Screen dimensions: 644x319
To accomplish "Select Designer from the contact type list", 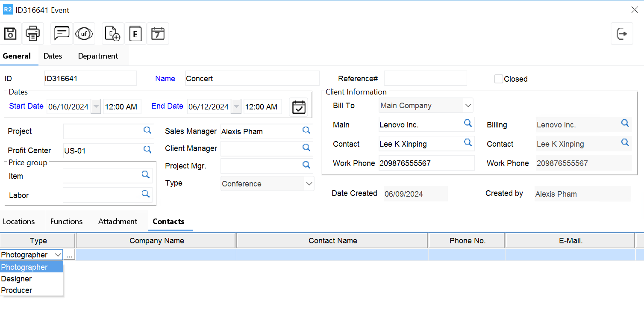I will click(x=17, y=278).
